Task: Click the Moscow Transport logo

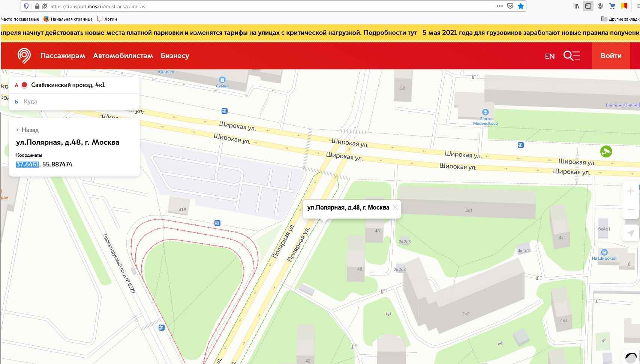Action: (24, 56)
